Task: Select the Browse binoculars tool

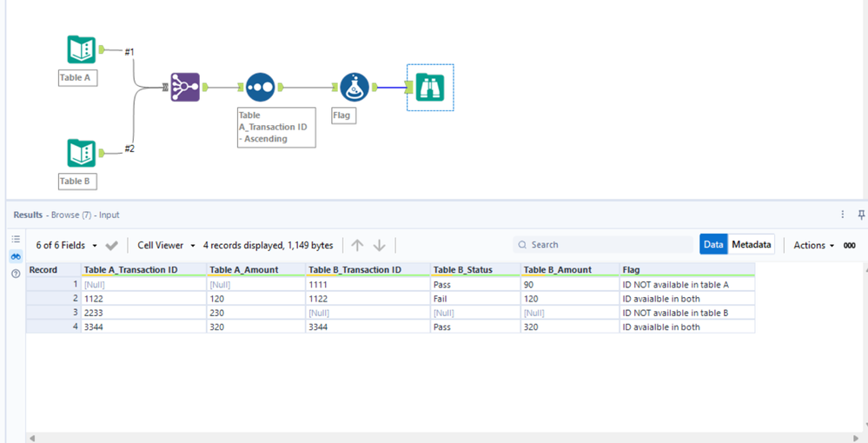Action: tap(430, 87)
